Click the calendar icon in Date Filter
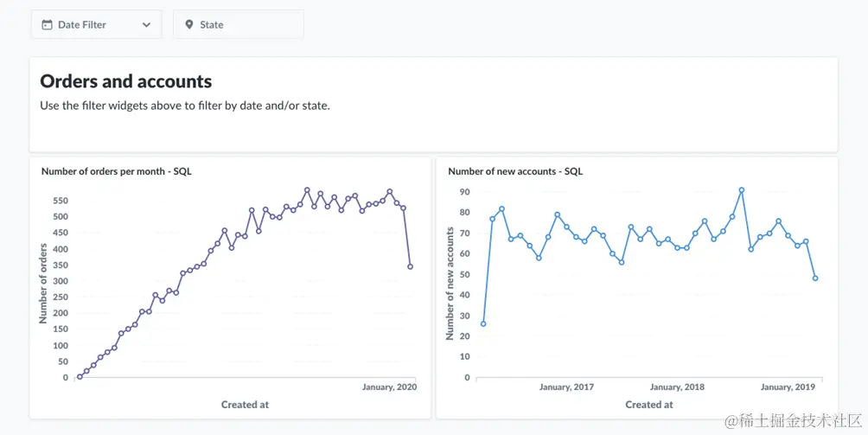This screenshot has height=435, width=868. pyautogui.click(x=48, y=25)
